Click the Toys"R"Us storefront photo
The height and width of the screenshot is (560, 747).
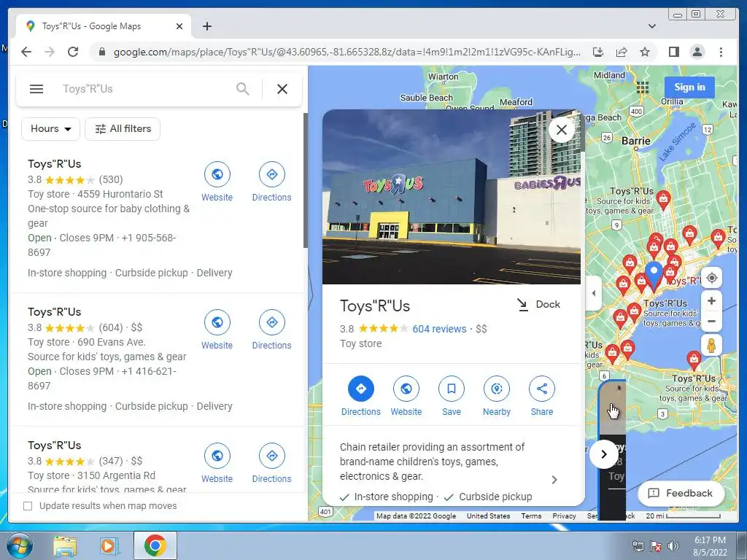451,197
